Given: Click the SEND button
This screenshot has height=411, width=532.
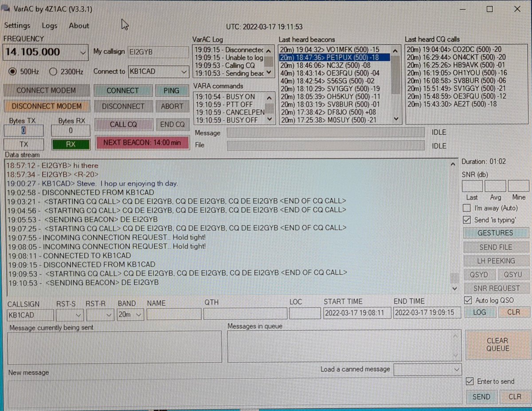Looking at the screenshot, I should pyautogui.click(x=481, y=397).
